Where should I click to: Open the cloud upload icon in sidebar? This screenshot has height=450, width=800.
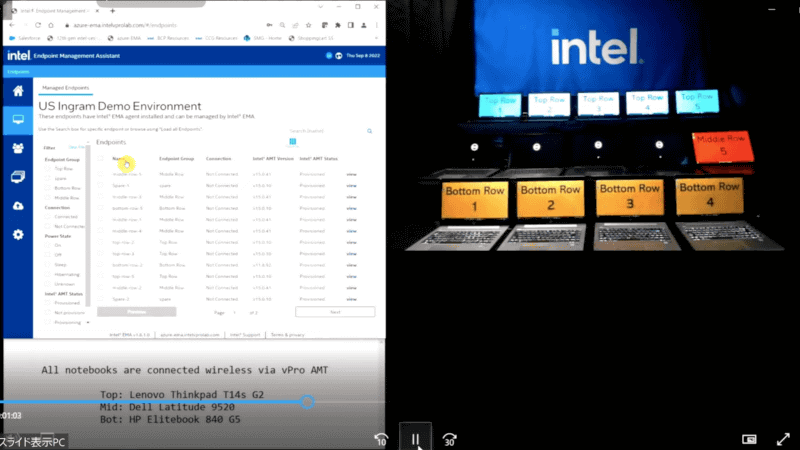pos(18,206)
